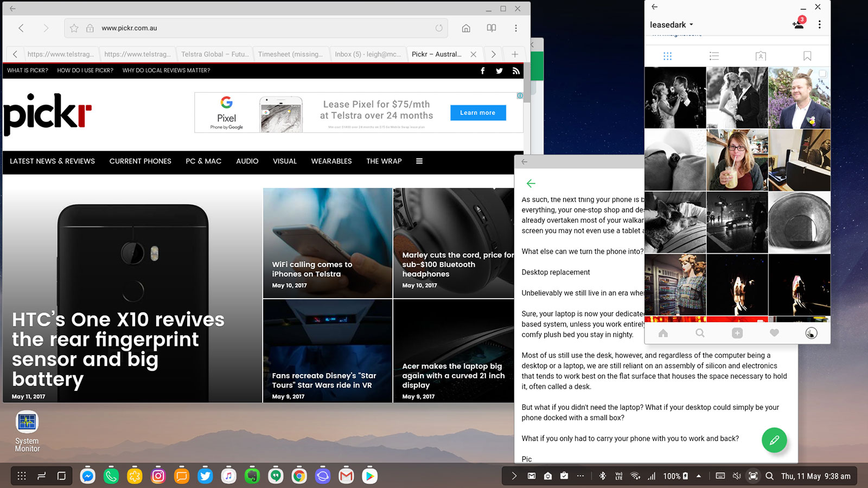Open the hamburger menu in Pickr navigation
Viewport: 868px width, 488px height.
419,161
